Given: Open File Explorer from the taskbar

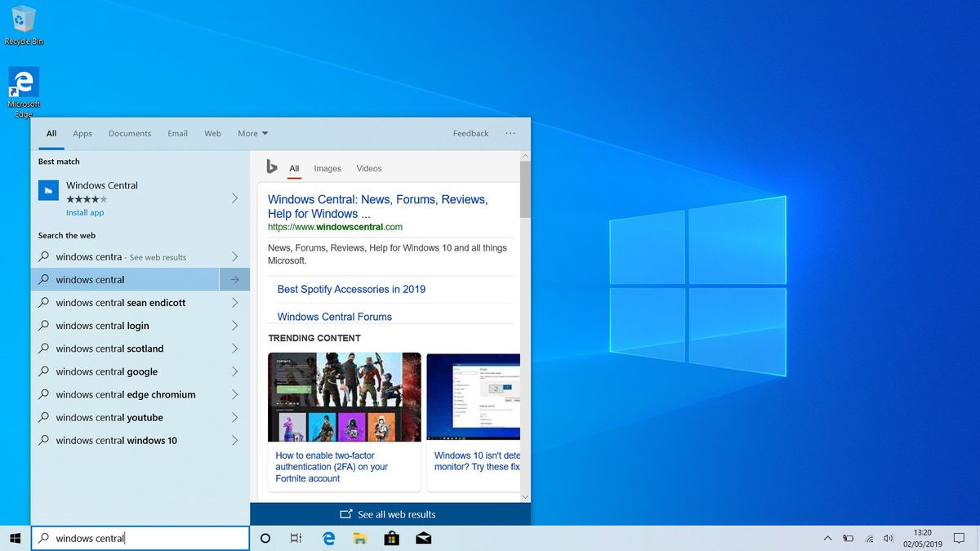Looking at the screenshot, I should (360, 538).
